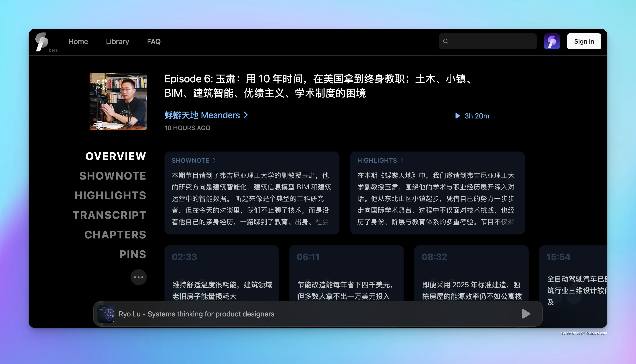Screen dimensions: 636x364
Task: Go to the Home nav item
Action: point(78,41)
